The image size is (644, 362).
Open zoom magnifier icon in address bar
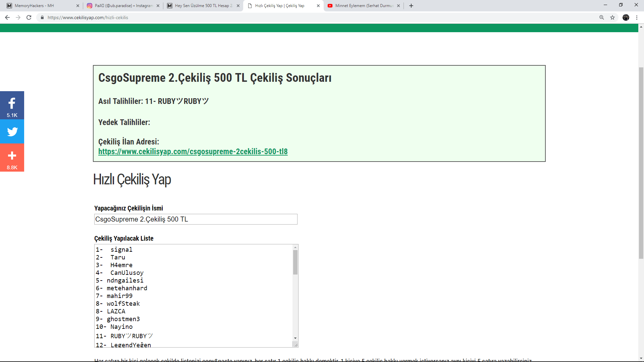tap(602, 17)
